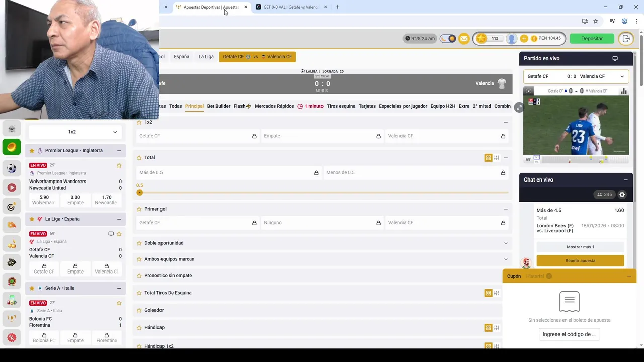Open sliders icon for Total Tiros De Esquina
This screenshot has height=362, width=644.
(x=496, y=293)
